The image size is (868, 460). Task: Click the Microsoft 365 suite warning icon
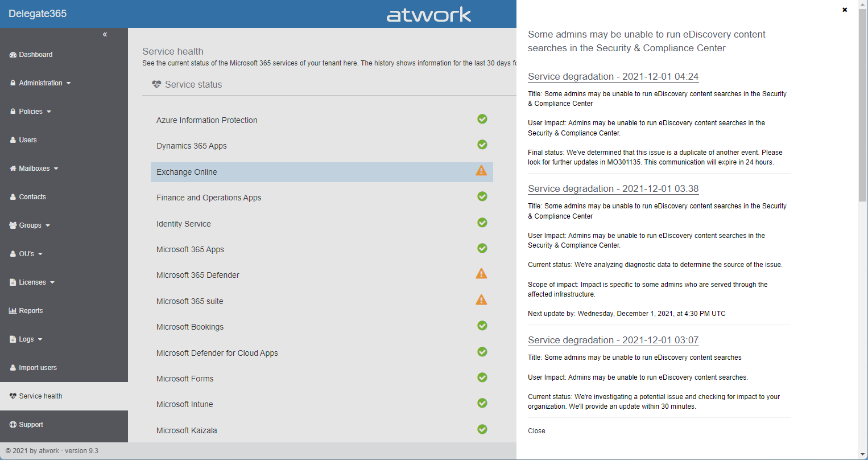point(481,299)
